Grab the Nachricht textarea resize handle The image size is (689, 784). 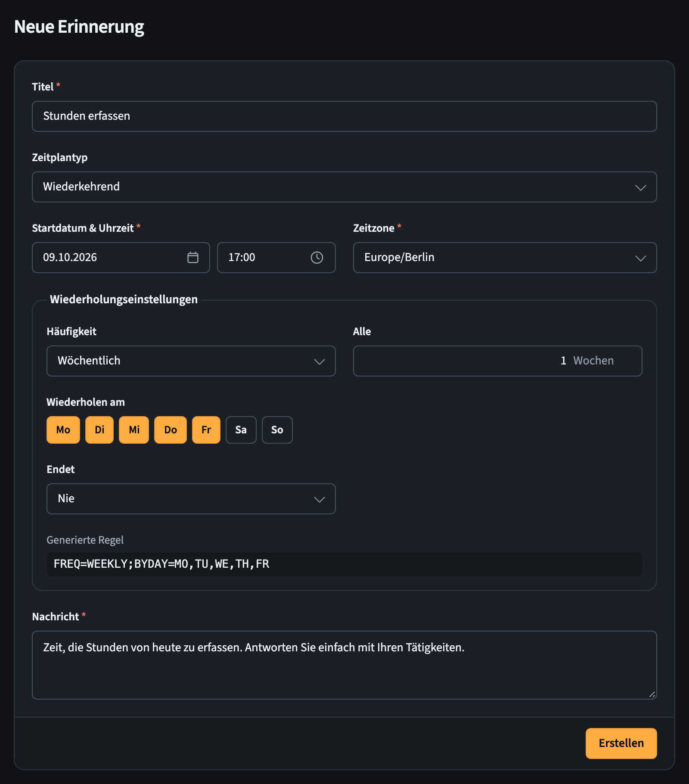coord(652,694)
